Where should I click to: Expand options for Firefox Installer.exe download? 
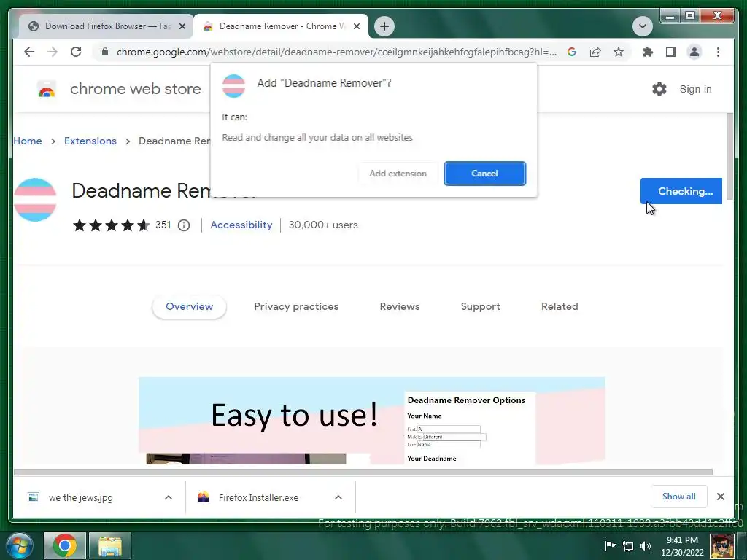[x=338, y=497]
